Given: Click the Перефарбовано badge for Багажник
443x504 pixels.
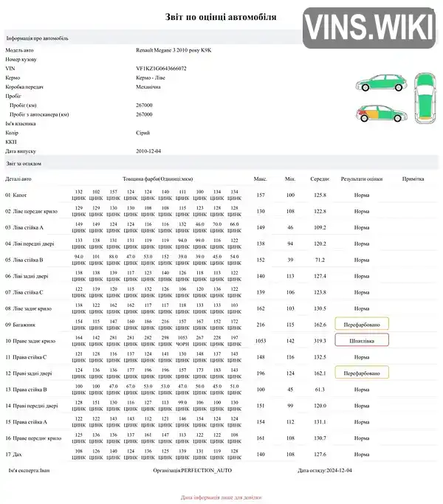Looking at the screenshot, I should (x=362, y=325).
